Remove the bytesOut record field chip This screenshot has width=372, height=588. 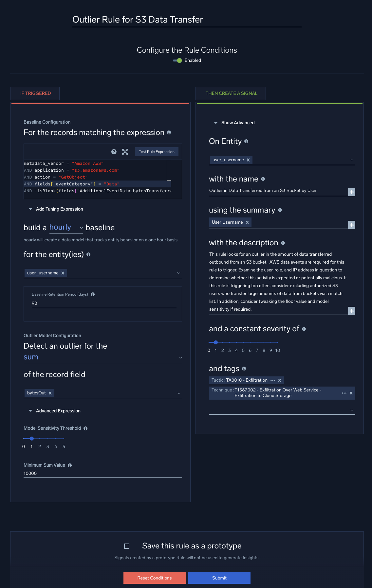pos(50,393)
